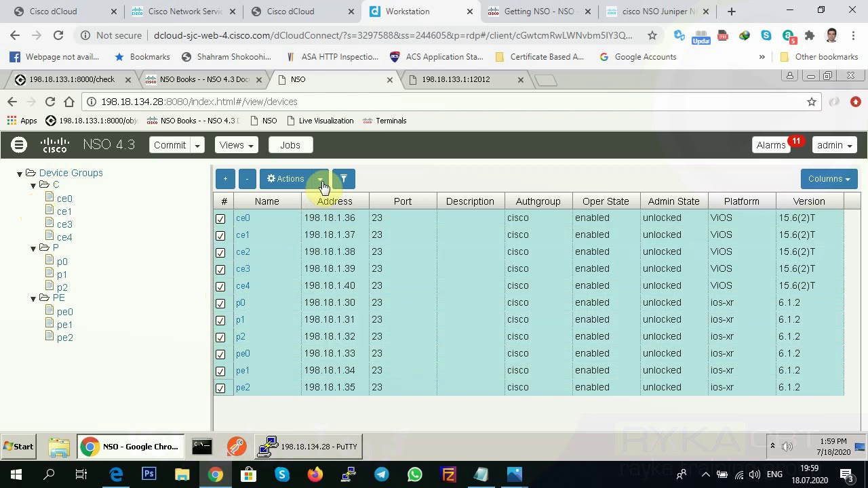Click the filter funnel icon

[344, 179]
